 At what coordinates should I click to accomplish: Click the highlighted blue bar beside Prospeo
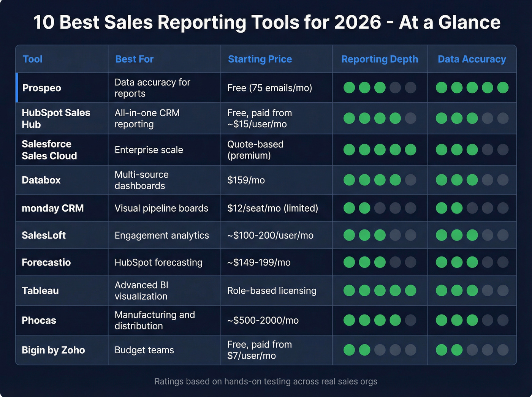(17, 87)
